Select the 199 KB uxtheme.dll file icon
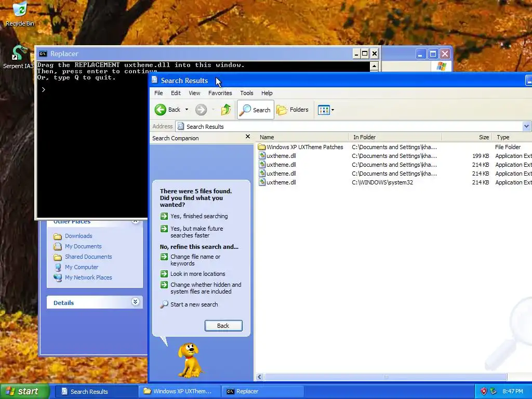532x399 pixels. tap(262, 156)
